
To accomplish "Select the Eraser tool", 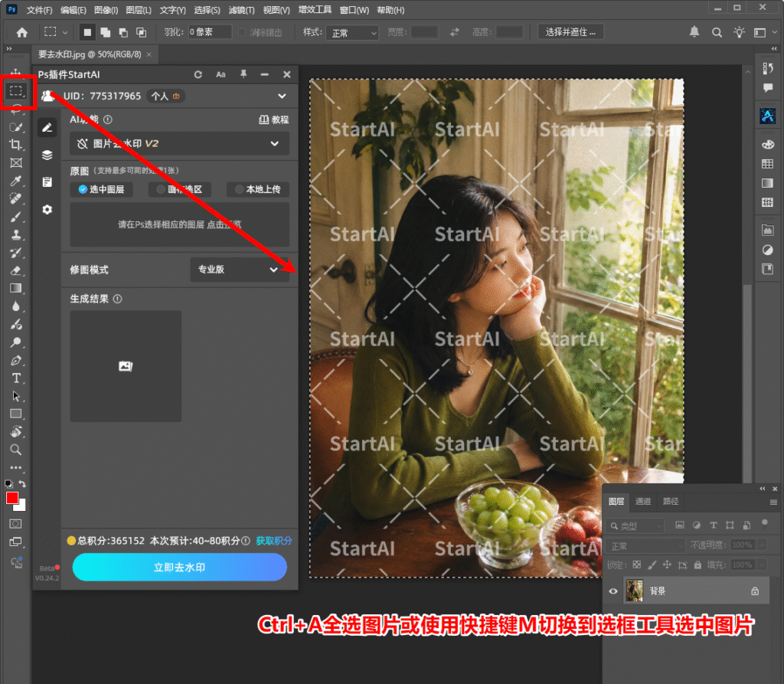I will click(16, 270).
